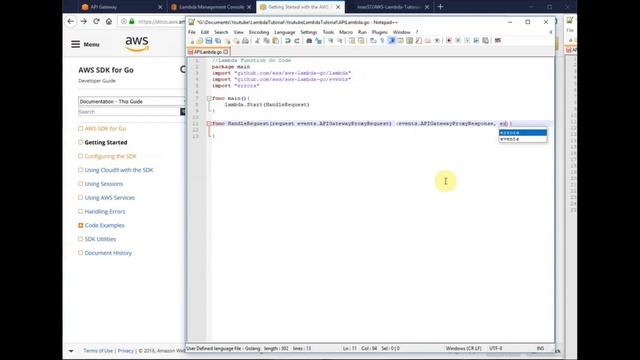Click the 'INS' insert mode status entry
This screenshot has width=640, height=360.
[540, 349]
